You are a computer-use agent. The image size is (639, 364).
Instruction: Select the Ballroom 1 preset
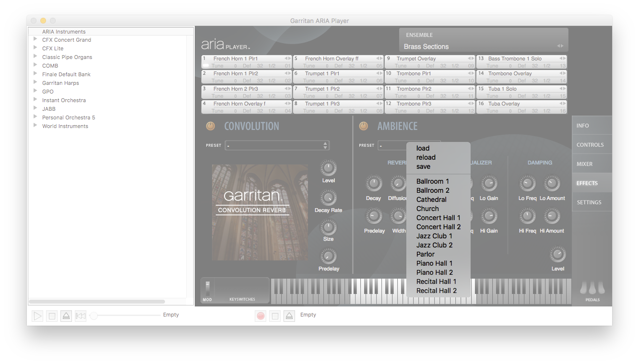pos(438,181)
